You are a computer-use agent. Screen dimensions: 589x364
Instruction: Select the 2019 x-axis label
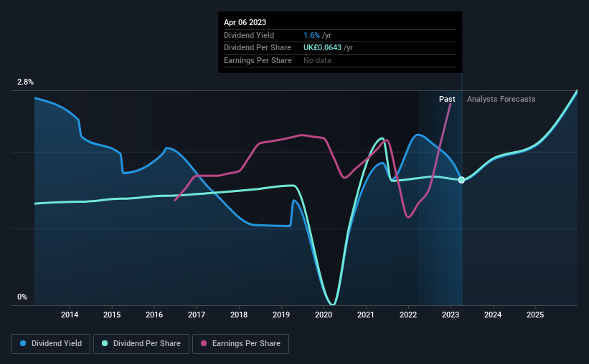(x=281, y=315)
